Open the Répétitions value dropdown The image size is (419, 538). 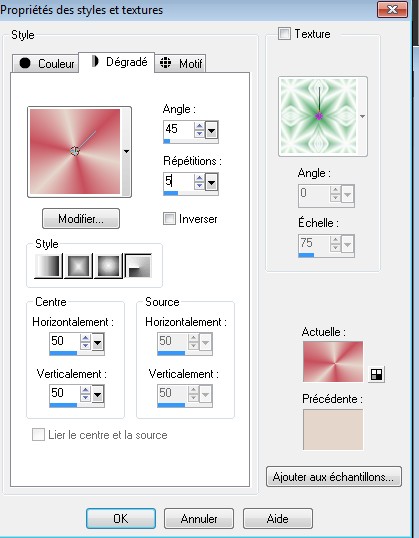pyautogui.click(x=211, y=183)
